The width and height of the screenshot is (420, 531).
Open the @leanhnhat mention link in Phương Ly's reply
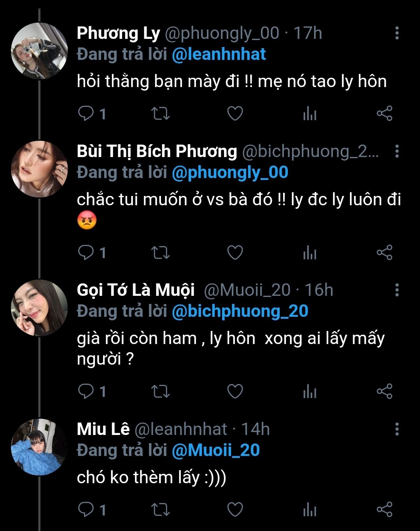[219, 54]
